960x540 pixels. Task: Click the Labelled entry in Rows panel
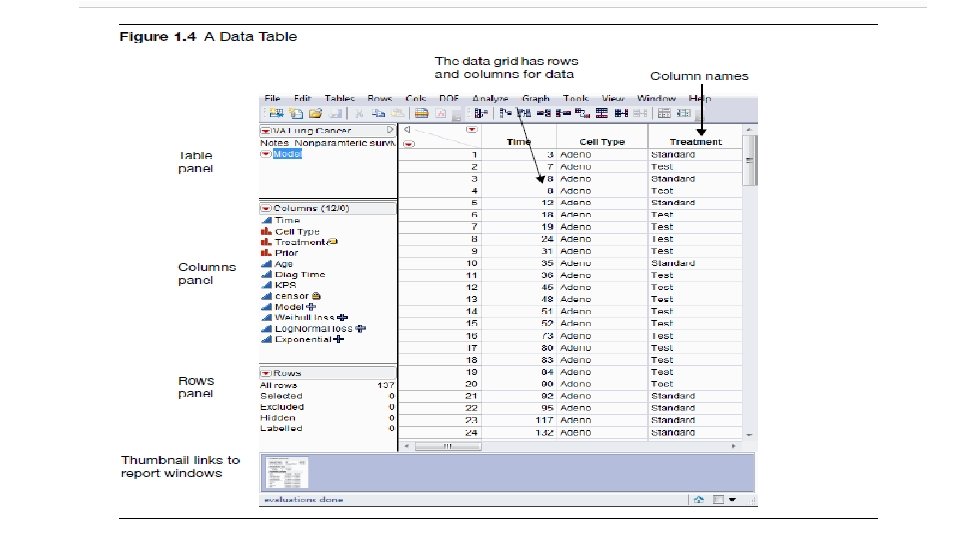click(281, 429)
